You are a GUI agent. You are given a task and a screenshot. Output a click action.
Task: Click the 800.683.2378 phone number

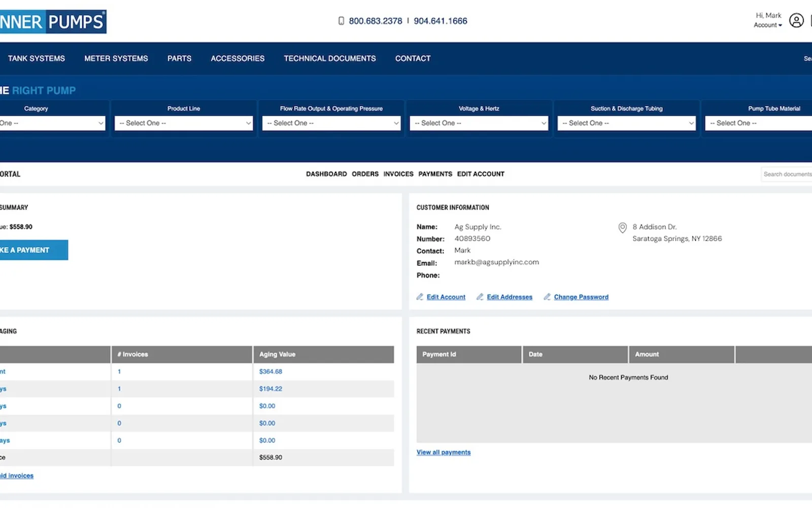point(376,21)
